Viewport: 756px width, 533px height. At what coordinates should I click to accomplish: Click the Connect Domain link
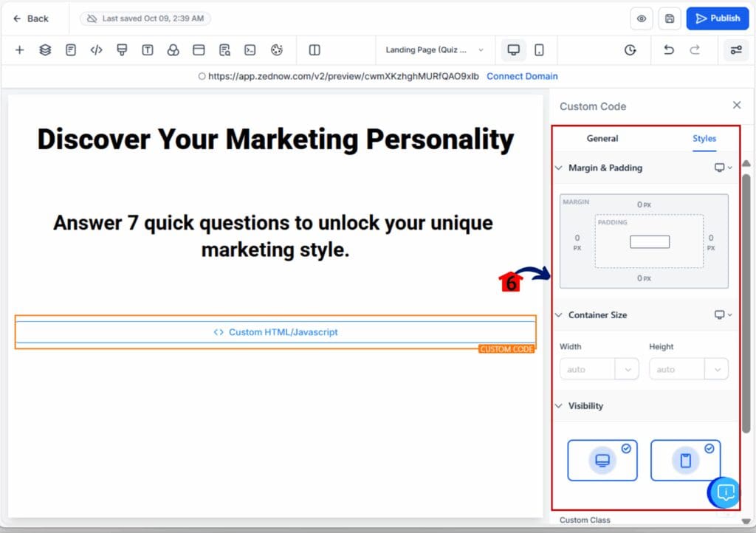522,76
